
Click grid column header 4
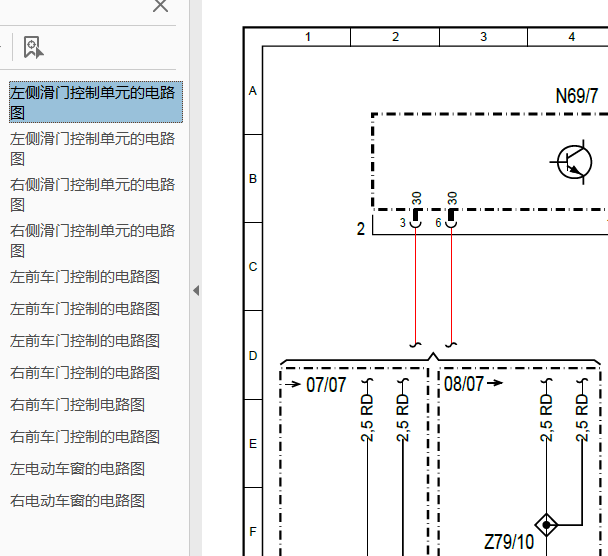tap(571, 37)
